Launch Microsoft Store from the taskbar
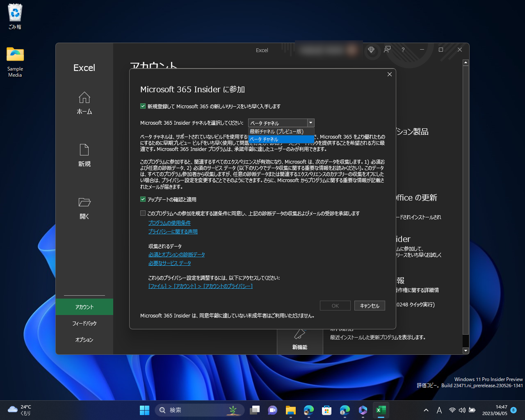The height and width of the screenshot is (420, 525). [326, 410]
